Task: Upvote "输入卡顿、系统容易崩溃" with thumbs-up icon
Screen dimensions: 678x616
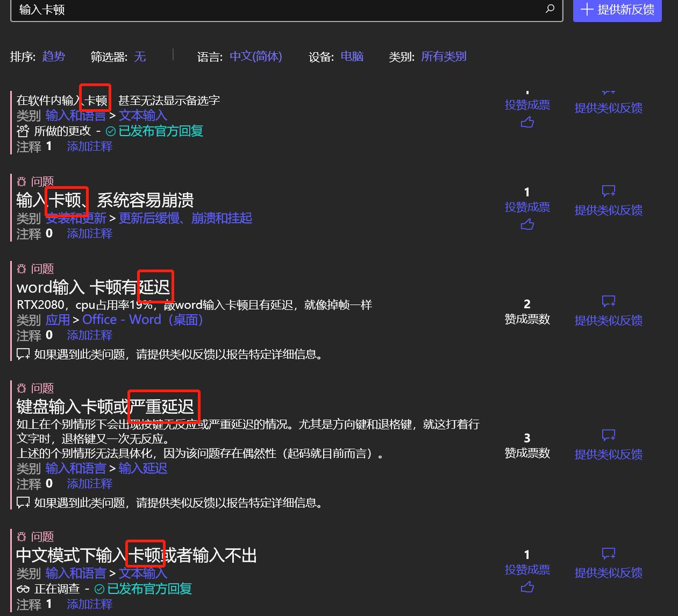Action: coord(527,224)
